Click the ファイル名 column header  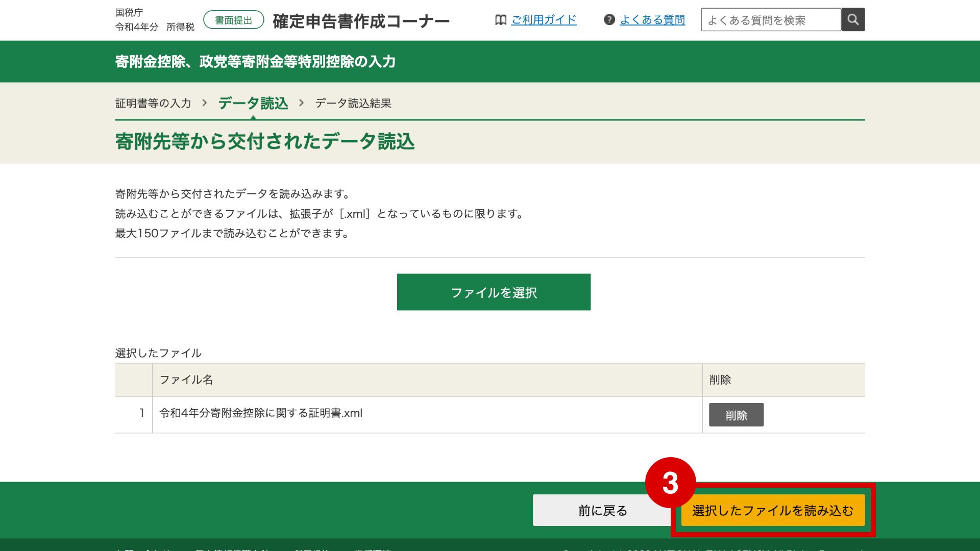tap(186, 380)
